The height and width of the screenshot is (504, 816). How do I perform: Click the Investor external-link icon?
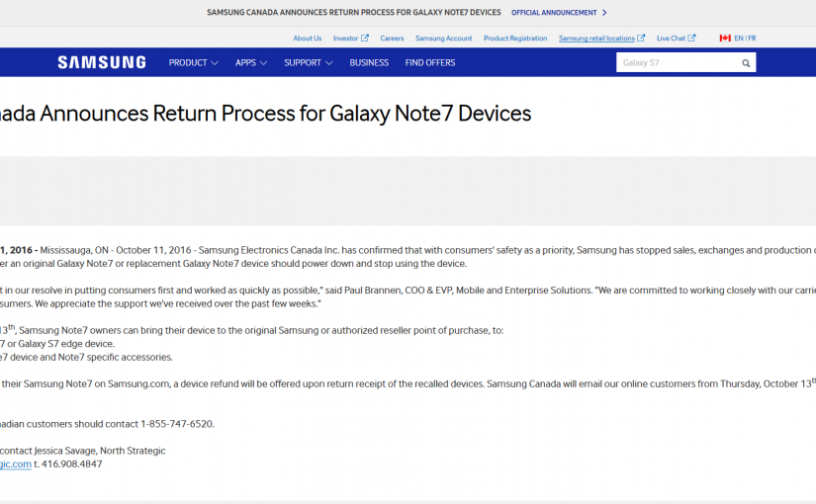point(365,39)
